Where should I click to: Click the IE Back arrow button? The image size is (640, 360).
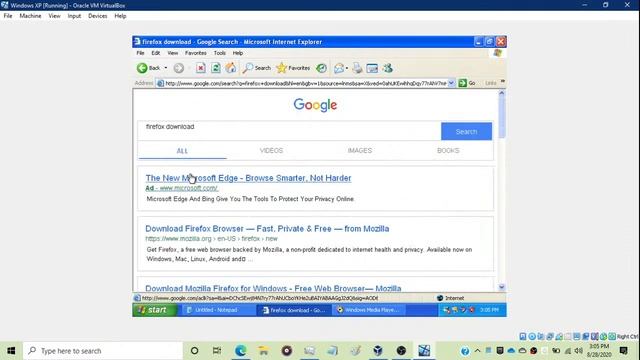[149, 68]
